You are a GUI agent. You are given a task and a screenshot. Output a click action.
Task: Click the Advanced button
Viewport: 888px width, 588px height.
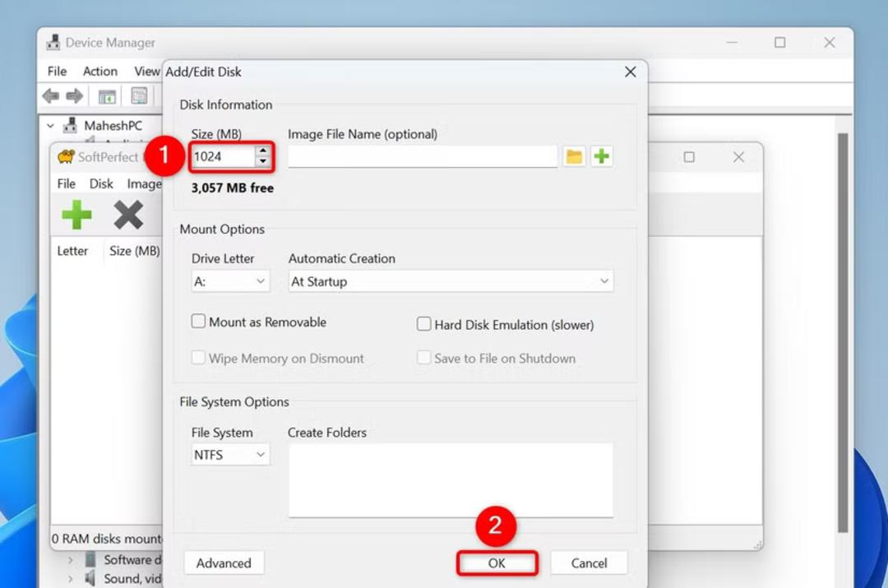224,563
